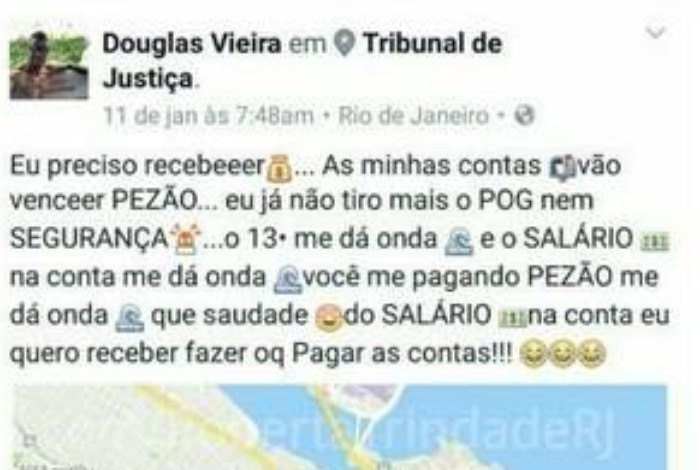Open the 11 de jan timestamp link
Screen dimensions: 700x470
(x=208, y=116)
